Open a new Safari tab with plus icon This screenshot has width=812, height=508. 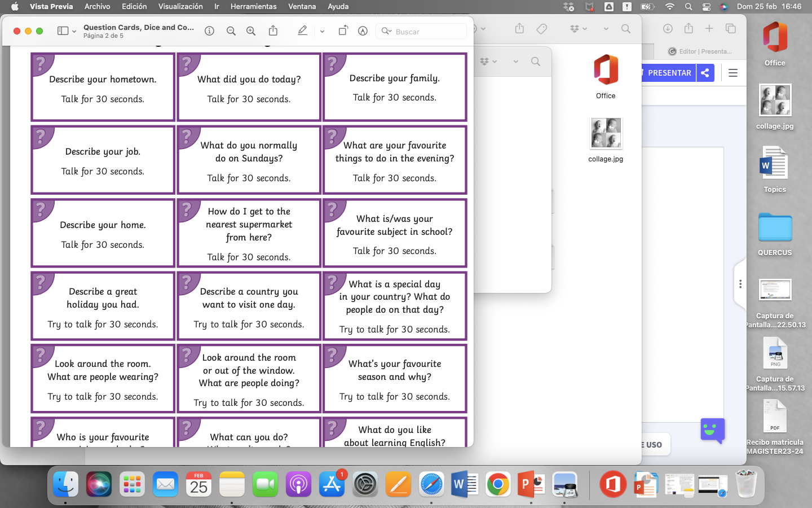[709, 29]
